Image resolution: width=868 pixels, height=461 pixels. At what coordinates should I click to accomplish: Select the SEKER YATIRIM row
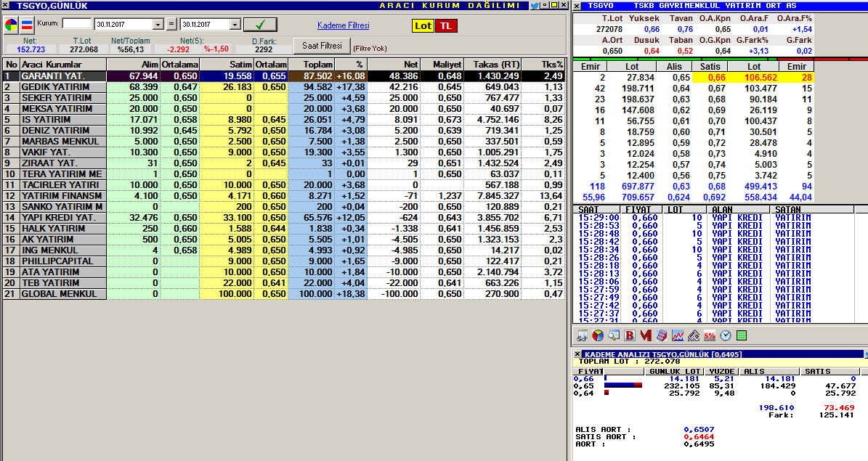[x=283, y=98]
